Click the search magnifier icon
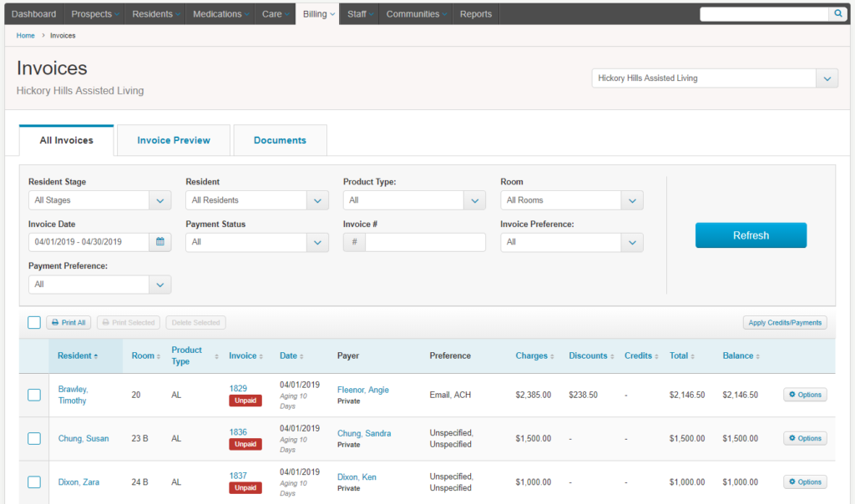This screenshot has height=504, width=855. click(x=837, y=13)
